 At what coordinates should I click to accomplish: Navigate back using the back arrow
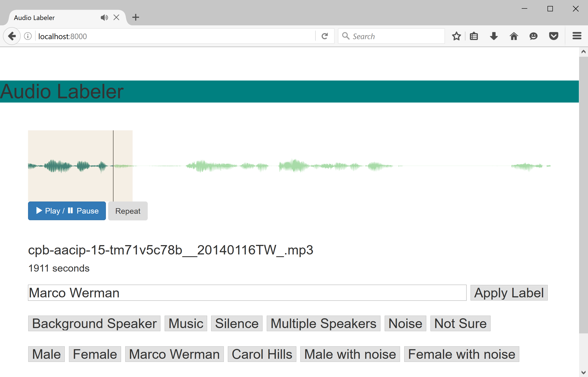coord(12,36)
